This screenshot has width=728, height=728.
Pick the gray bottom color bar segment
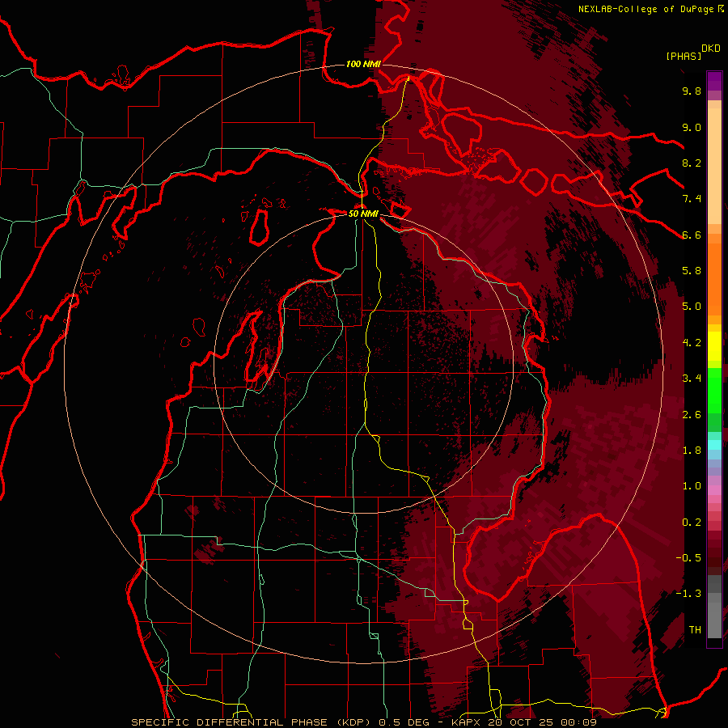(714, 620)
